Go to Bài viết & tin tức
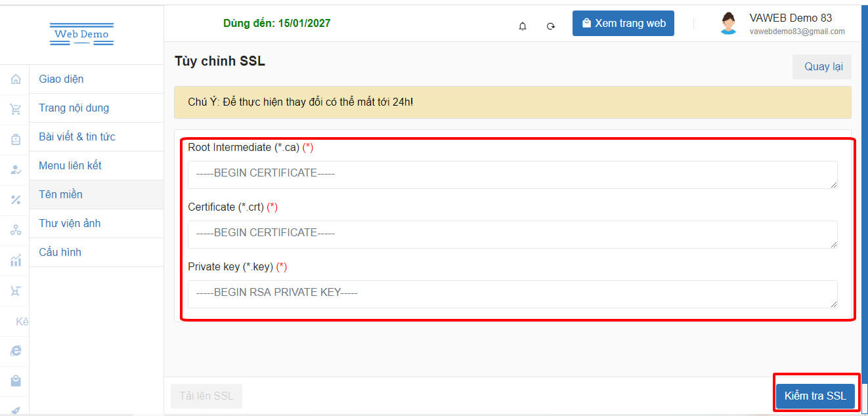This screenshot has height=416, width=868. click(77, 136)
